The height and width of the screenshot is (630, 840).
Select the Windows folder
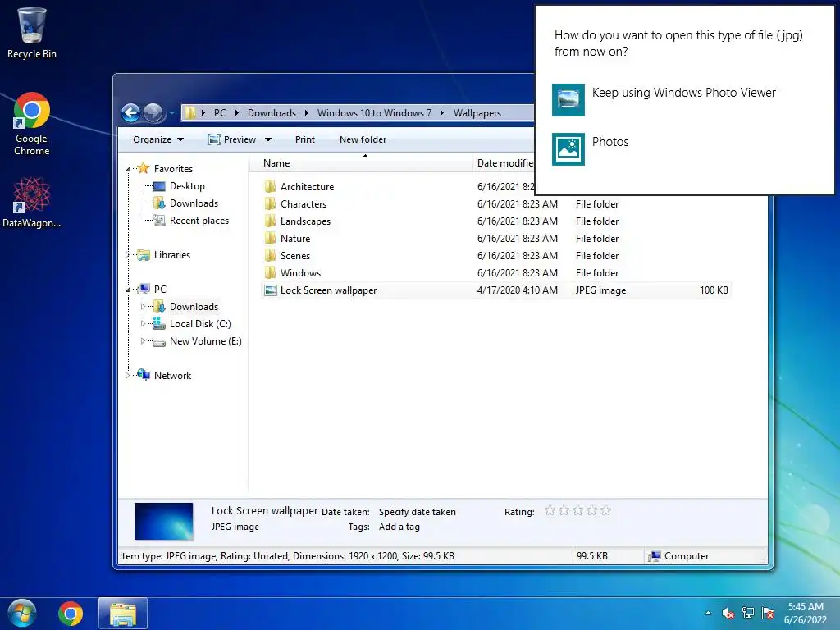(x=300, y=272)
